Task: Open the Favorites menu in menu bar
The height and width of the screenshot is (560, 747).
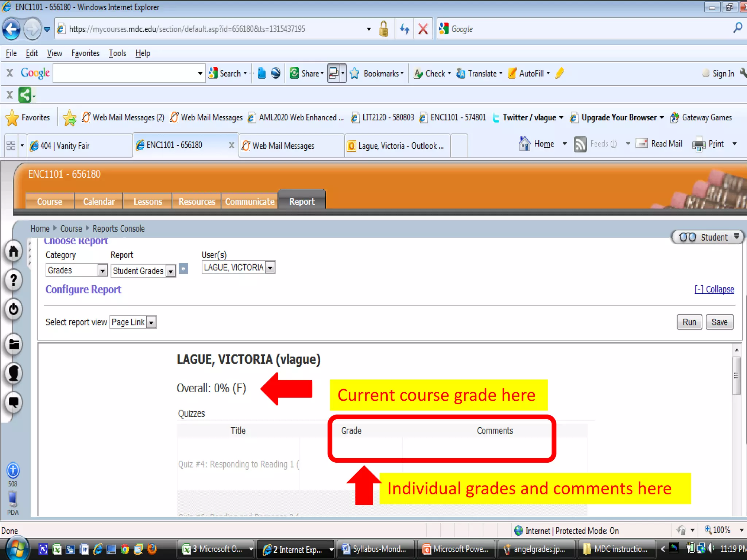Action: 85,53
